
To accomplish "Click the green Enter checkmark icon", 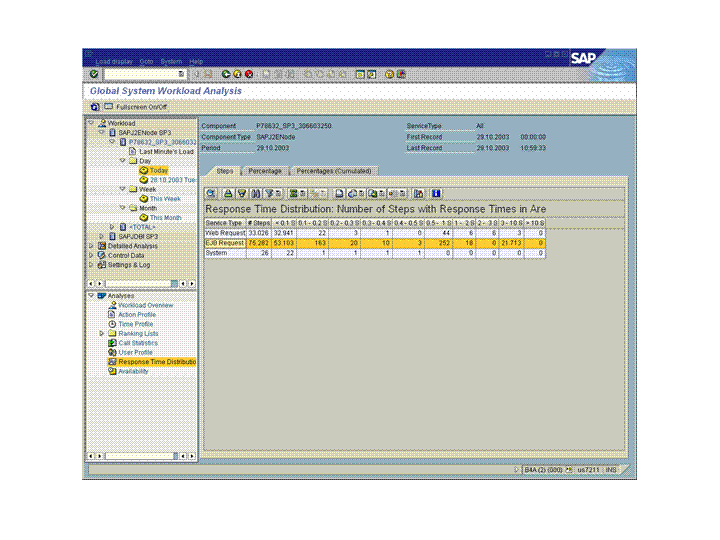I will tap(93, 74).
